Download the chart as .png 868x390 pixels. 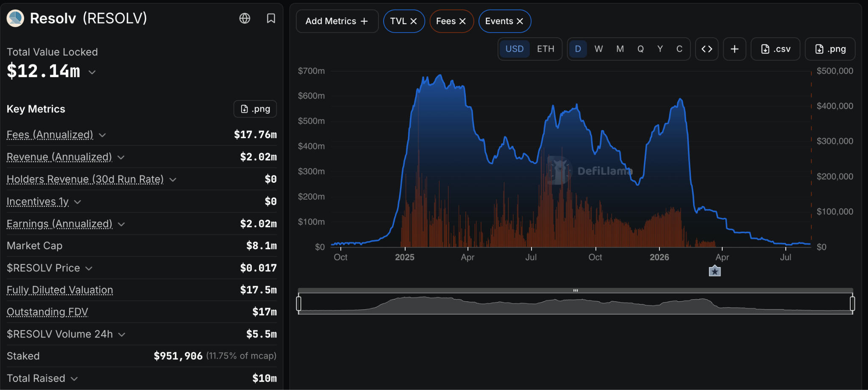(830, 49)
